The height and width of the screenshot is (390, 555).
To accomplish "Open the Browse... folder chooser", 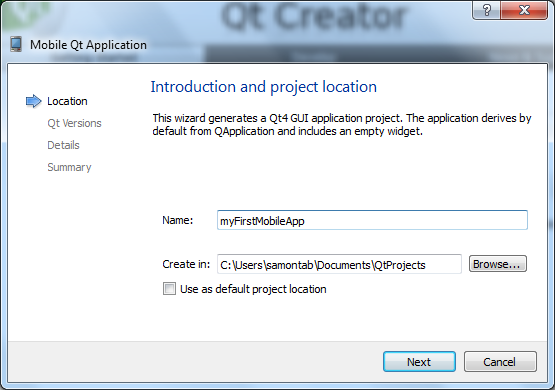I will (498, 264).
